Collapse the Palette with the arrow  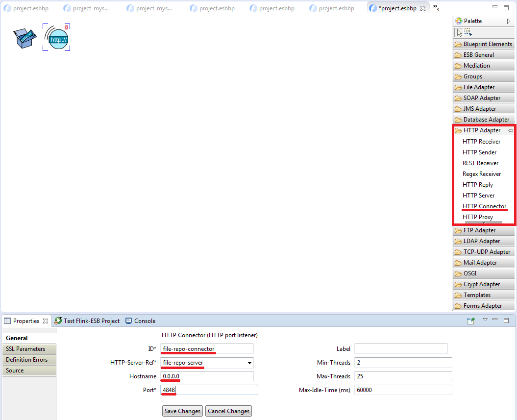point(509,21)
